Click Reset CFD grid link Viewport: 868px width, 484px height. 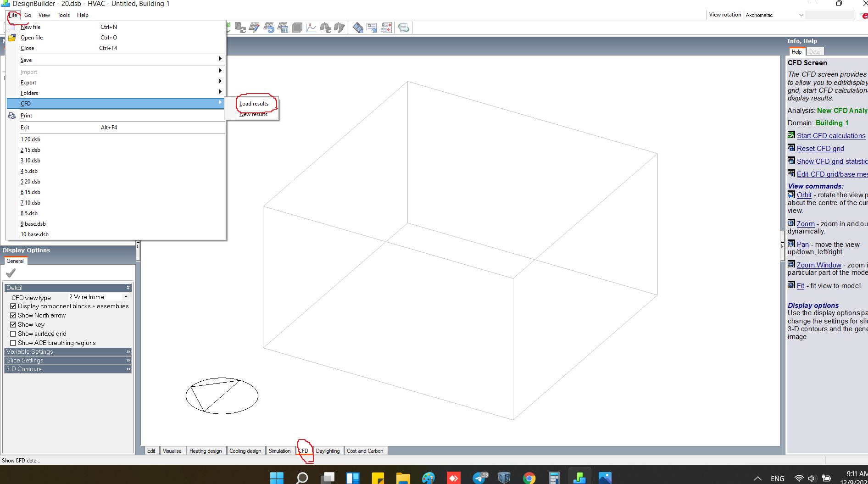point(820,149)
